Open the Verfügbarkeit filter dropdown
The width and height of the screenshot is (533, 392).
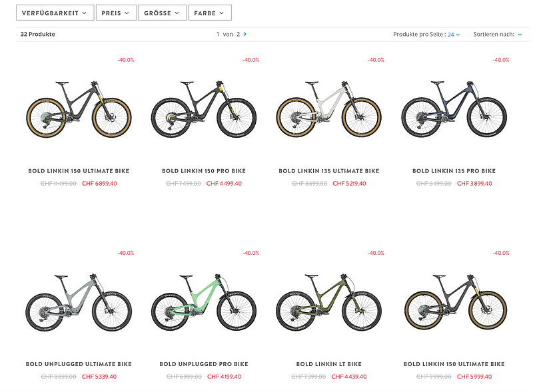[x=54, y=13]
